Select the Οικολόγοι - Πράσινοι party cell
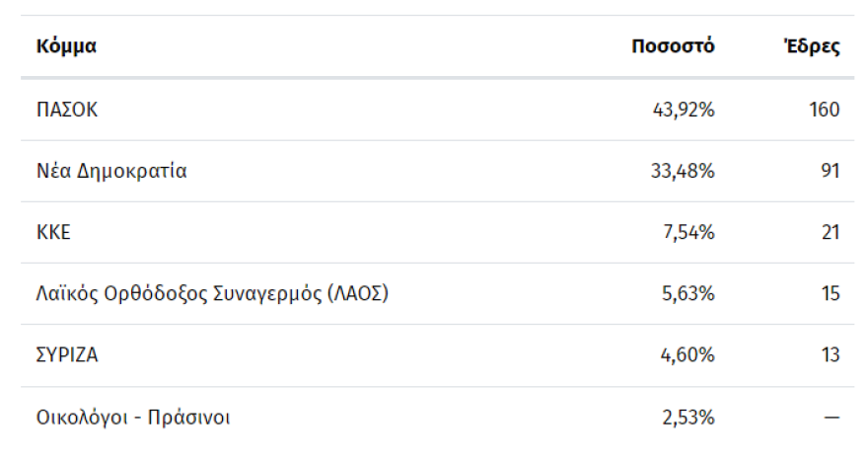The height and width of the screenshot is (461, 868). pyautogui.click(x=133, y=418)
